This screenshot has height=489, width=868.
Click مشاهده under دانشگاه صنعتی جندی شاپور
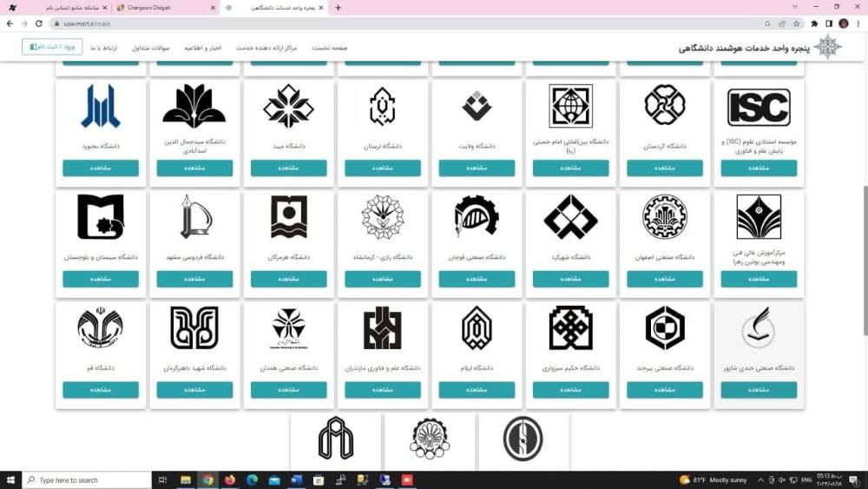coord(759,389)
